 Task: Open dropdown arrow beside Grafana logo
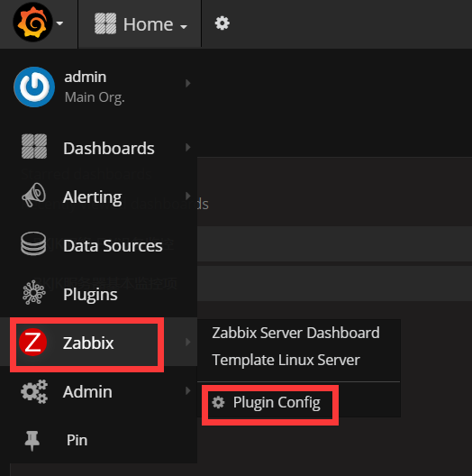[59, 23]
